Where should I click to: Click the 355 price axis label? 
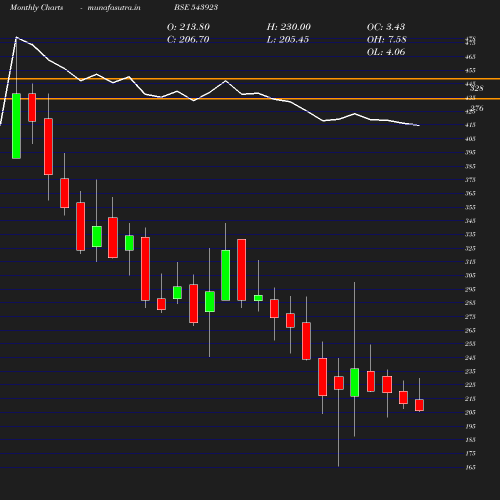coord(470,207)
